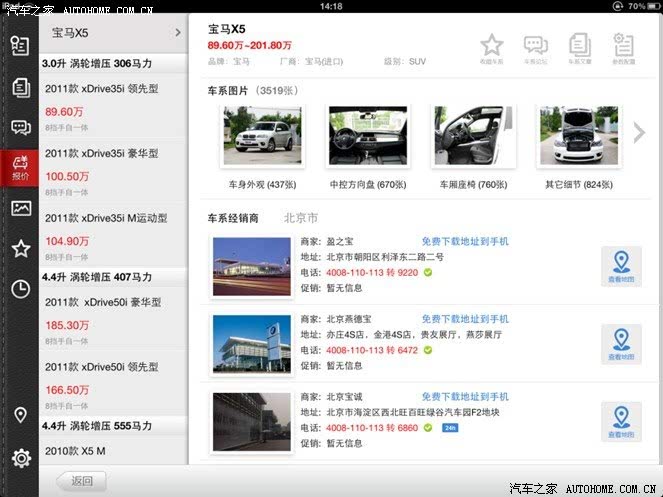
Task: Open the car finder icon at top of sidebar
Action: [x=20, y=46]
